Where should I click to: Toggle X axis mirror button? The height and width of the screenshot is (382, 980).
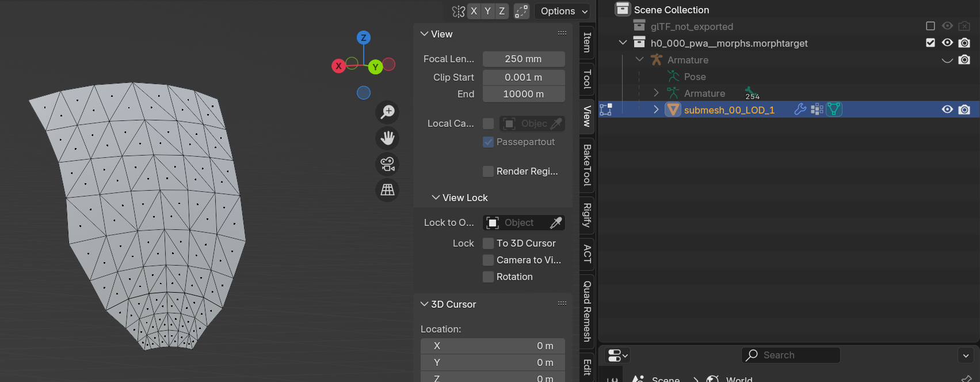click(474, 11)
